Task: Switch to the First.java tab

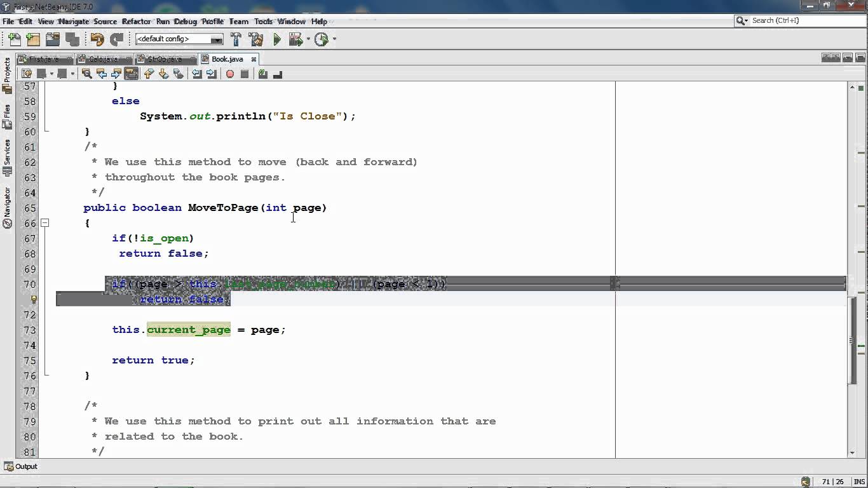Action: (44, 59)
